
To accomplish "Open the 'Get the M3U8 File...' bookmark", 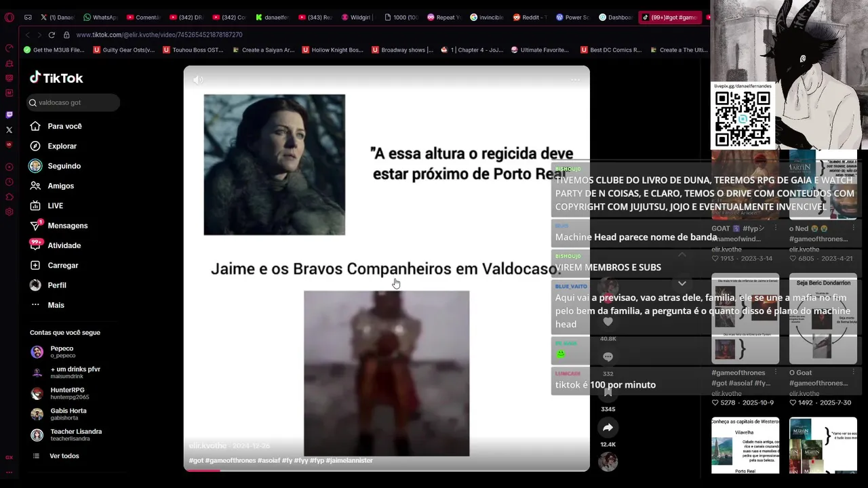I will click(x=54, y=49).
